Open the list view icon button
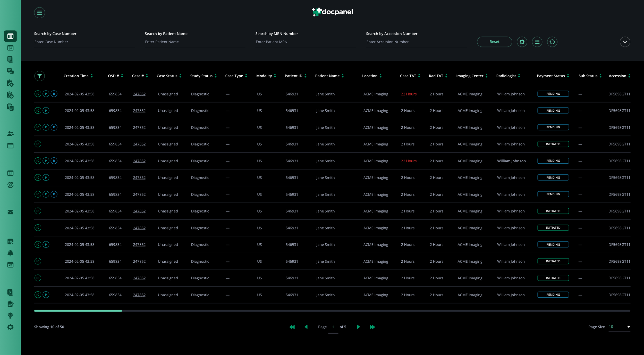Image resolution: width=644 pixels, height=355 pixels. pos(537,42)
